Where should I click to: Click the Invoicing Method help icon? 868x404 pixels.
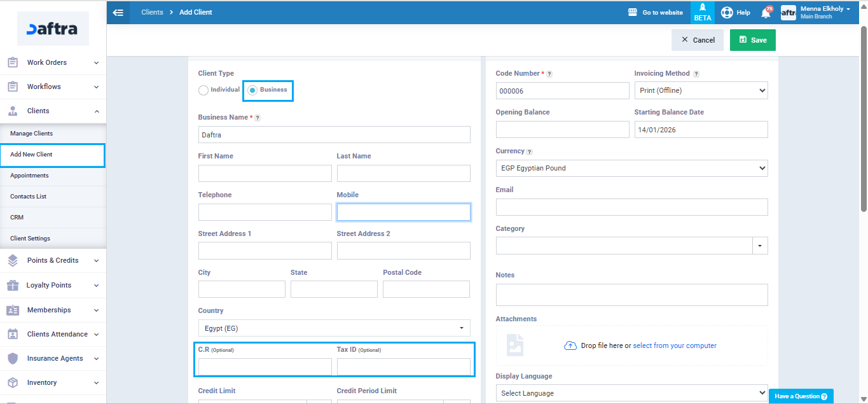coord(696,74)
